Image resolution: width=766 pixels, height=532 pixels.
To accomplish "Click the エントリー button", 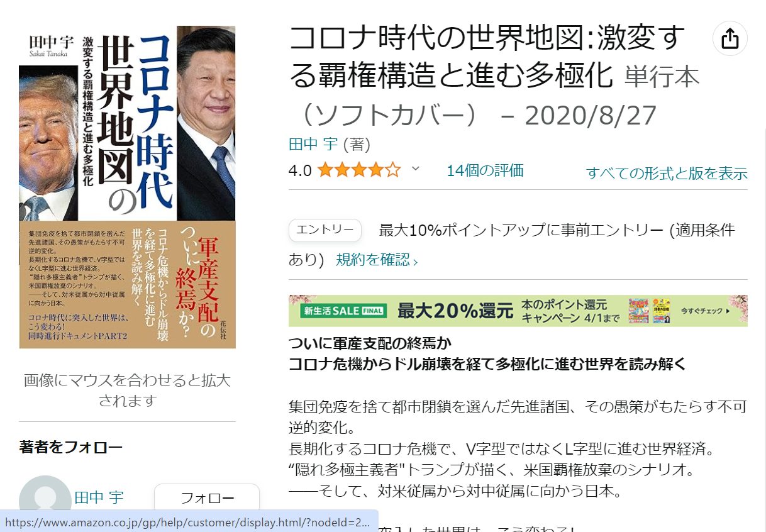I will click(325, 230).
